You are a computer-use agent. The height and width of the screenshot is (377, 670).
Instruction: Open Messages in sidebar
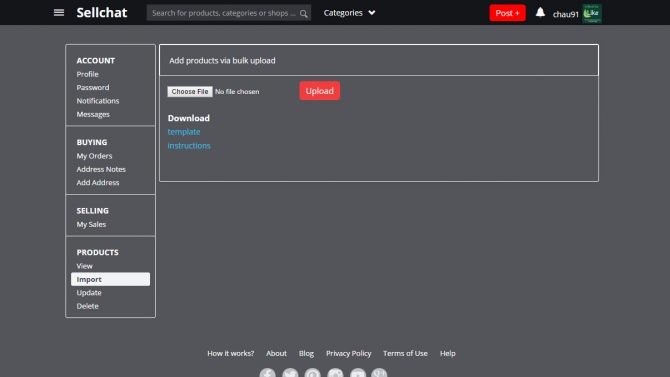coord(93,114)
